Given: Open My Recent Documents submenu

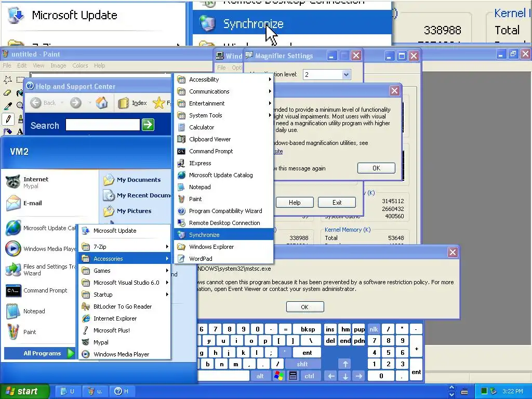Looking at the screenshot, I should (137, 195).
